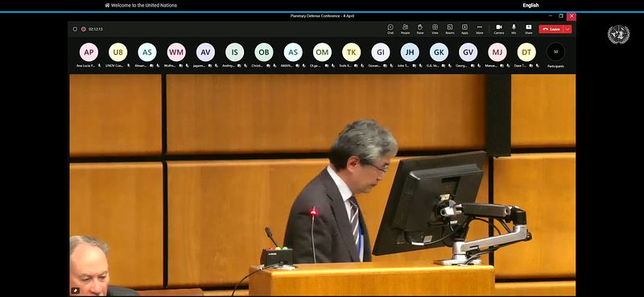Click the United Nations emblem logo
The image size is (644, 297).
(618, 35)
